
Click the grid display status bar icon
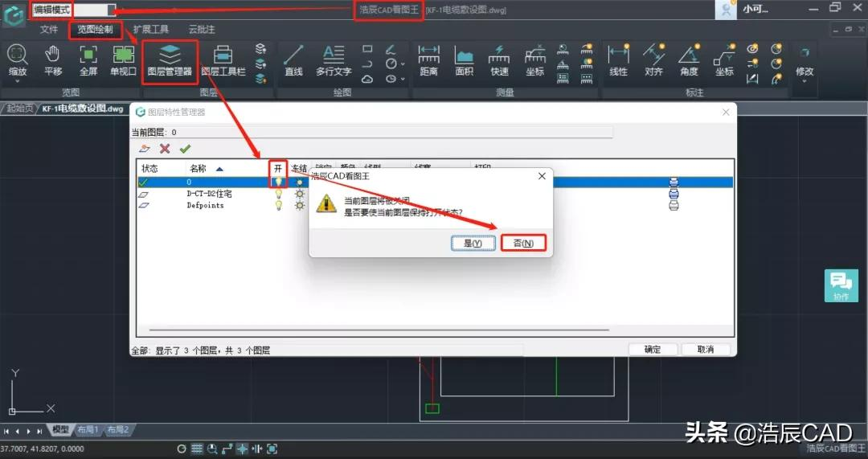pos(197,449)
